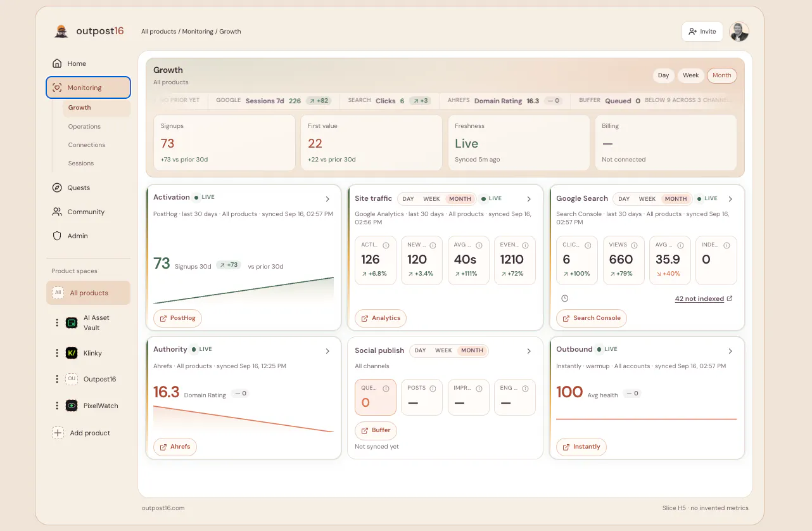This screenshot has width=812, height=531.
Task: Expand the Authority card chevron
Action: [x=327, y=351]
